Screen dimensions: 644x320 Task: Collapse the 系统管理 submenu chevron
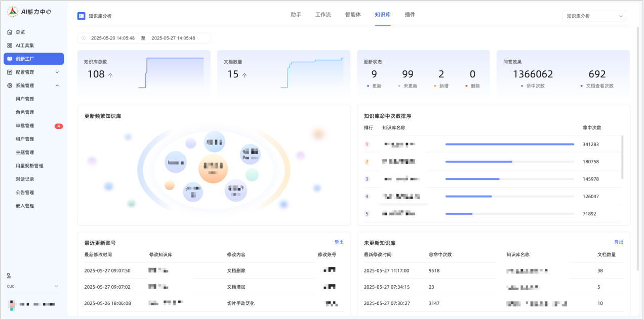point(57,85)
